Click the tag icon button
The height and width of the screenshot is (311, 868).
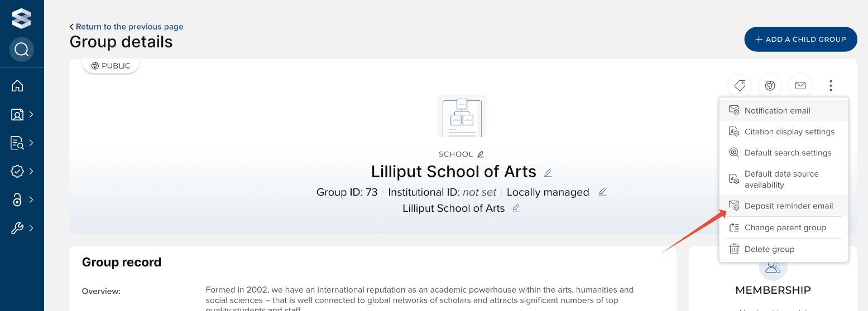tap(740, 85)
